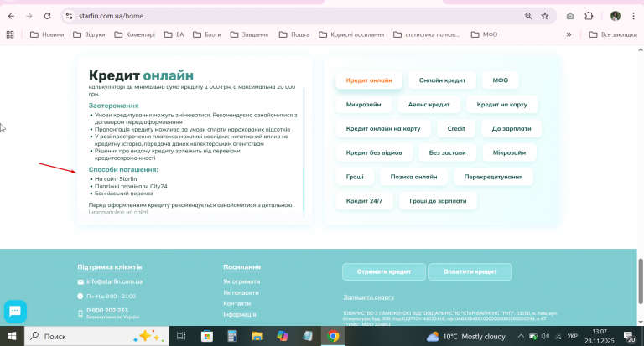Open Calculator from the taskbar
The height and width of the screenshot is (346, 644).
232,336
